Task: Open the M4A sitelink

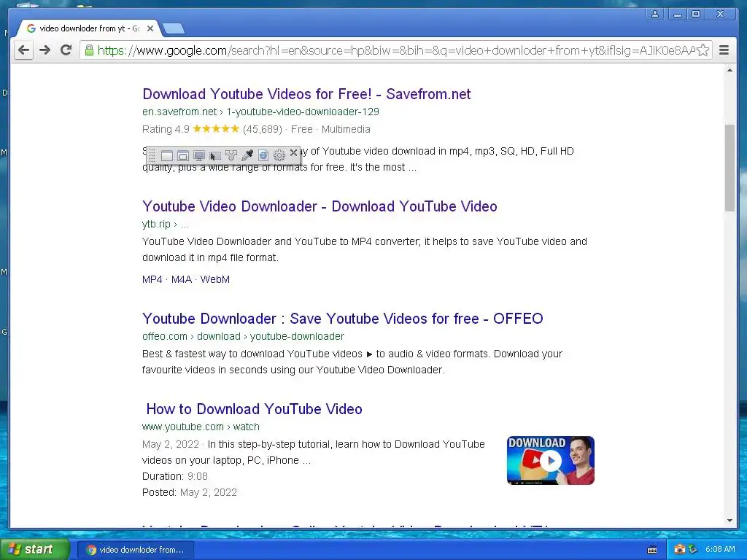Action: (x=181, y=279)
